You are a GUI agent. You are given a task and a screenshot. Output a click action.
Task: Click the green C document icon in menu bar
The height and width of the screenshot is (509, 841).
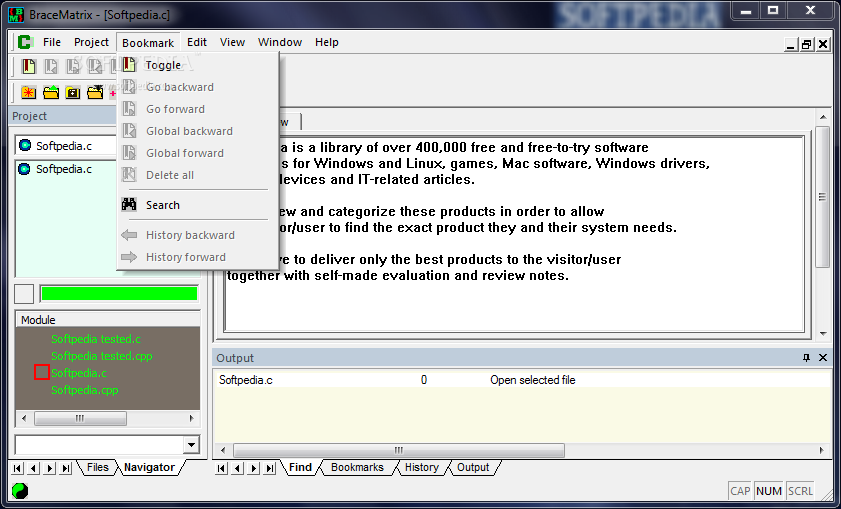(25, 42)
